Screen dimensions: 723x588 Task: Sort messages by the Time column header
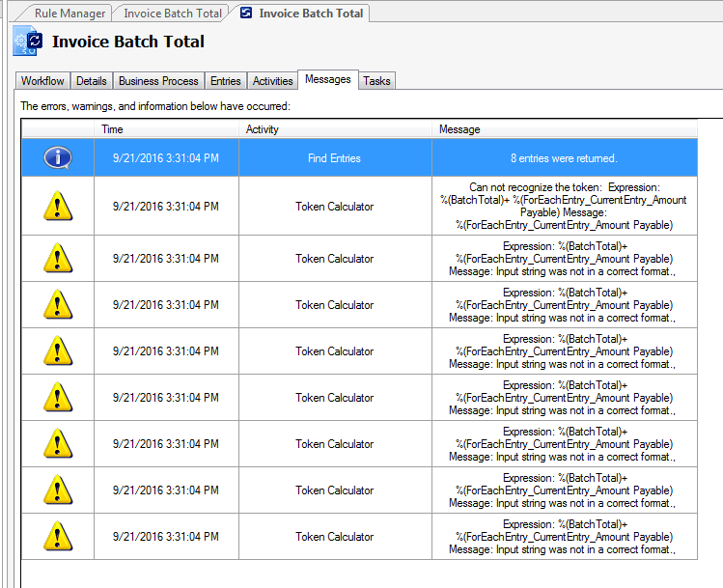(x=164, y=129)
